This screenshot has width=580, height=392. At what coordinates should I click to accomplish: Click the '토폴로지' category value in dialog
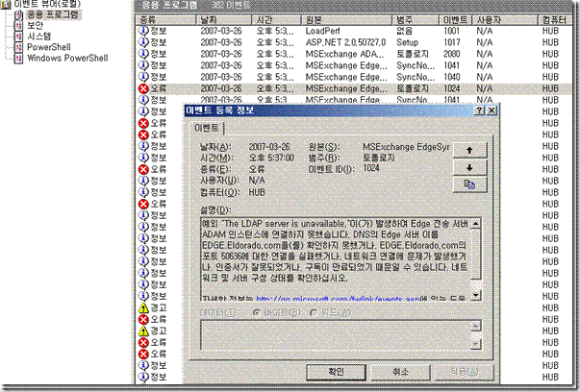379,158
